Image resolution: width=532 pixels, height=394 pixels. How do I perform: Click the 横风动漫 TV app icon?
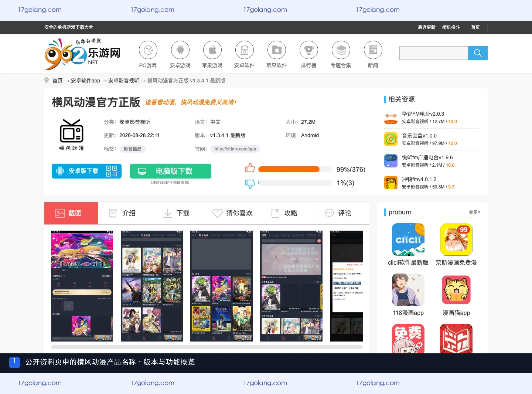coord(71,135)
